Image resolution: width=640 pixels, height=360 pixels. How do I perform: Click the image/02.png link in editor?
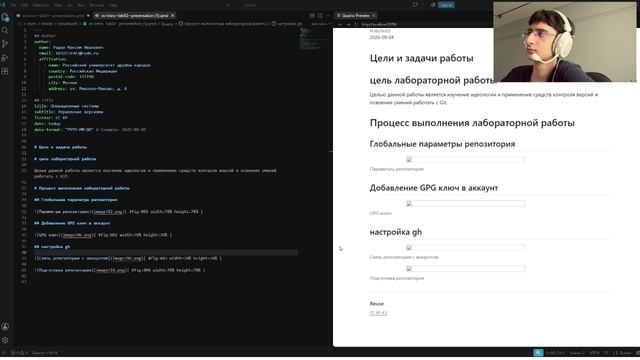(x=107, y=212)
